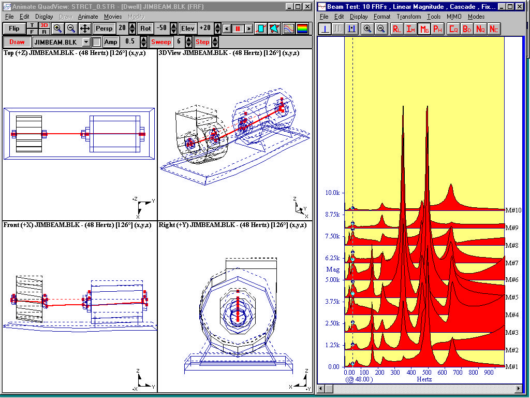Switch to Front view with F button
Viewport: 530px width, 398px height.
(32, 32)
